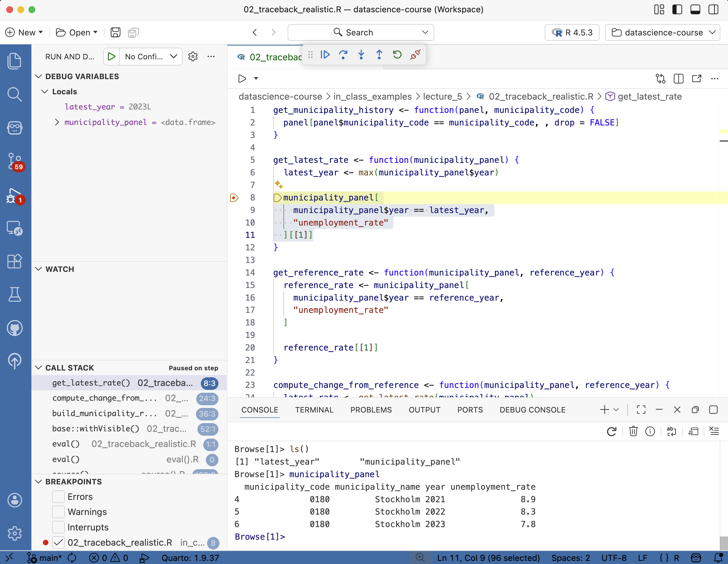
Task: Open Source Control sidebar view
Action: 15,161
